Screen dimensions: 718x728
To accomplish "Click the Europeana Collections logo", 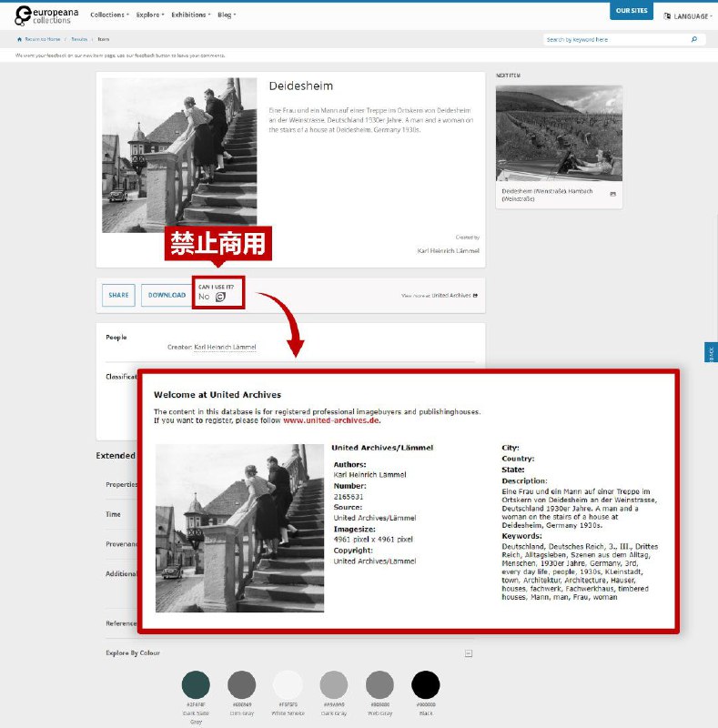I will click(x=46, y=15).
